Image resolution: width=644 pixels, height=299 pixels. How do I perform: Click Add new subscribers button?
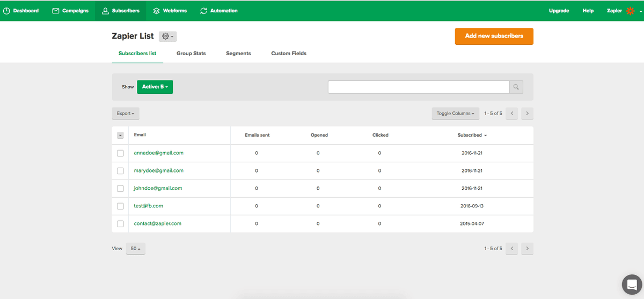pyautogui.click(x=494, y=36)
